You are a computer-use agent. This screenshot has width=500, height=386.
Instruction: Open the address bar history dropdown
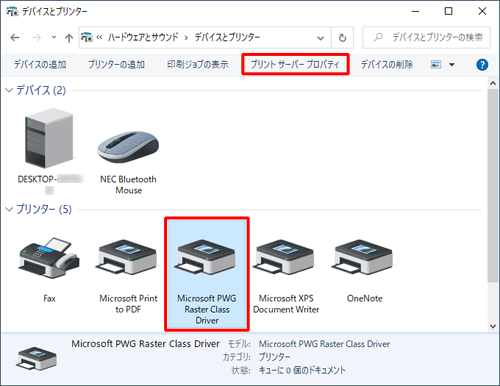[320, 38]
